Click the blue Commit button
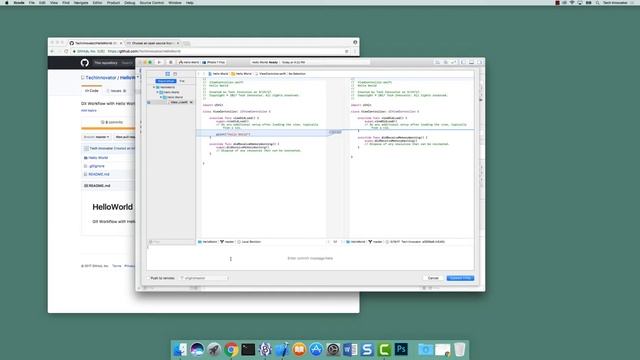The image size is (640, 360). (460, 278)
